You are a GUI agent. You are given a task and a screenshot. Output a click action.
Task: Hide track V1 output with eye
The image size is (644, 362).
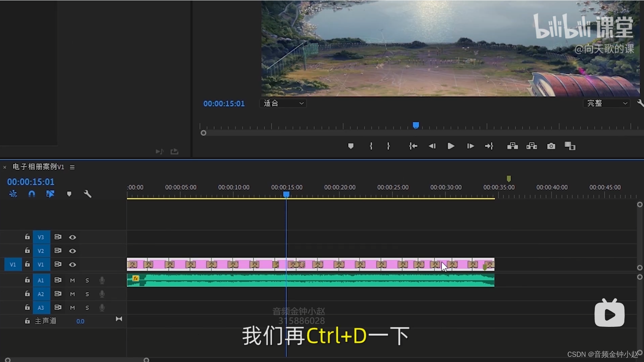pos(73,264)
